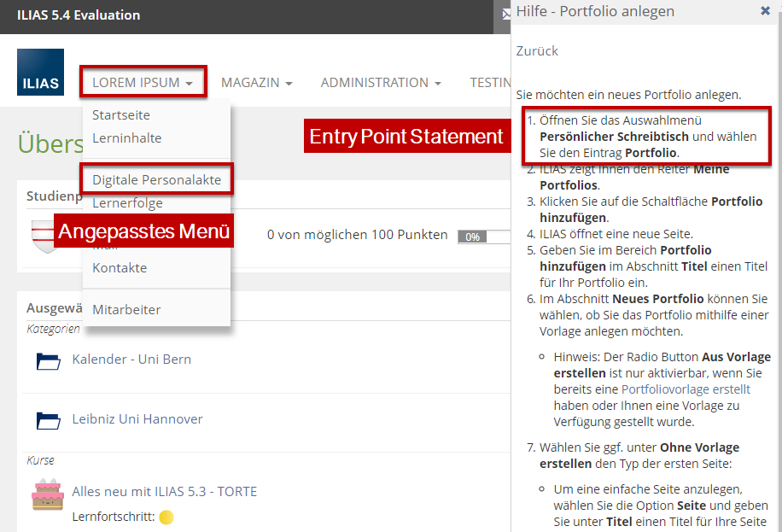Open the LOREM IPSUM dropdown menu
This screenshot has height=532, width=782.
pos(142,82)
